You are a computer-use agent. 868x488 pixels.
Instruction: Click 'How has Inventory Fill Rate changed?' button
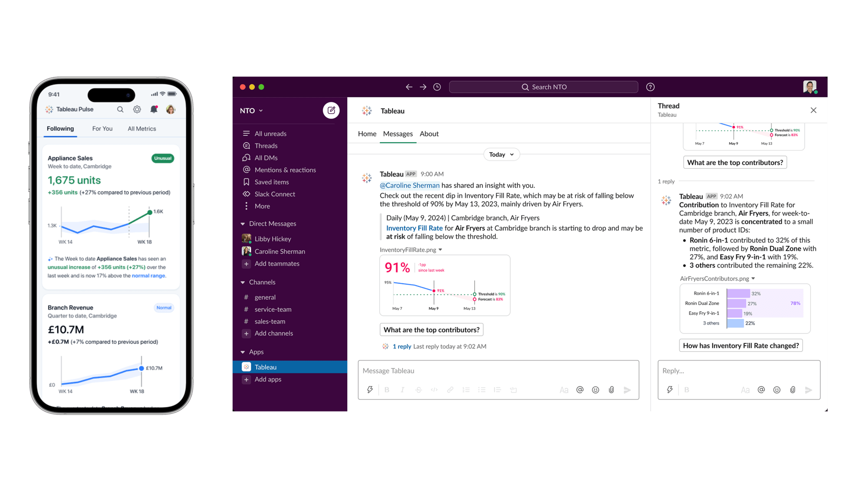[x=741, y=345]
